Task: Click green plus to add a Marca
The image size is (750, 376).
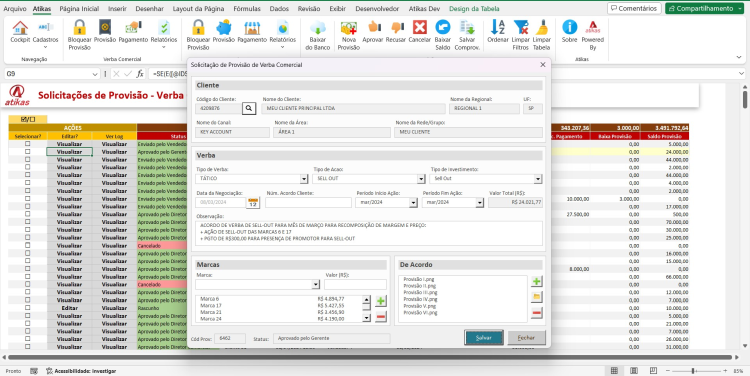Action: coord(381,301)
